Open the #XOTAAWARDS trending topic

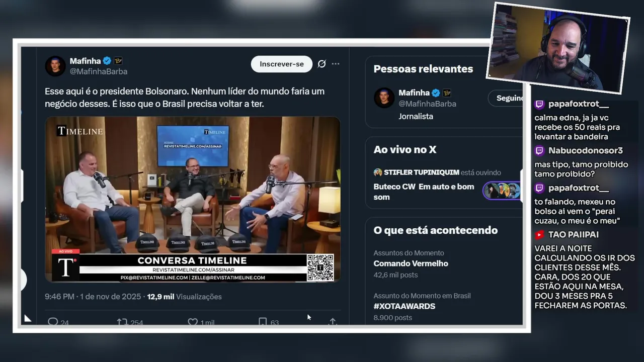[x=405, y=306]
